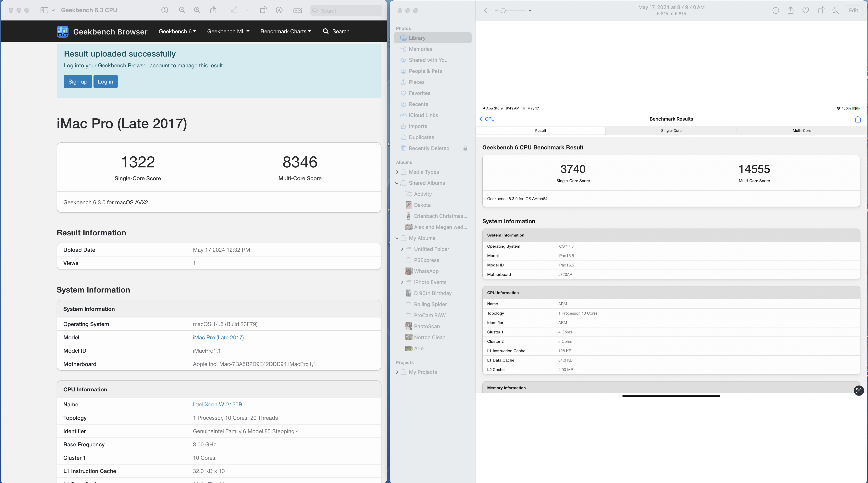Click the Live Text icon on the photo
868x483 pixels.
pos(859,391)
